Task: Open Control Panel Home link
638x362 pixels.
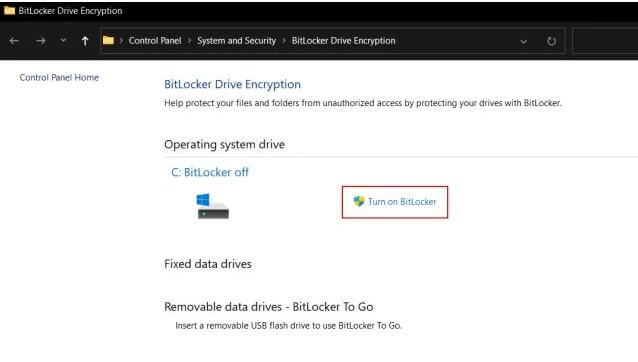Action: click(x=59, y=77)
